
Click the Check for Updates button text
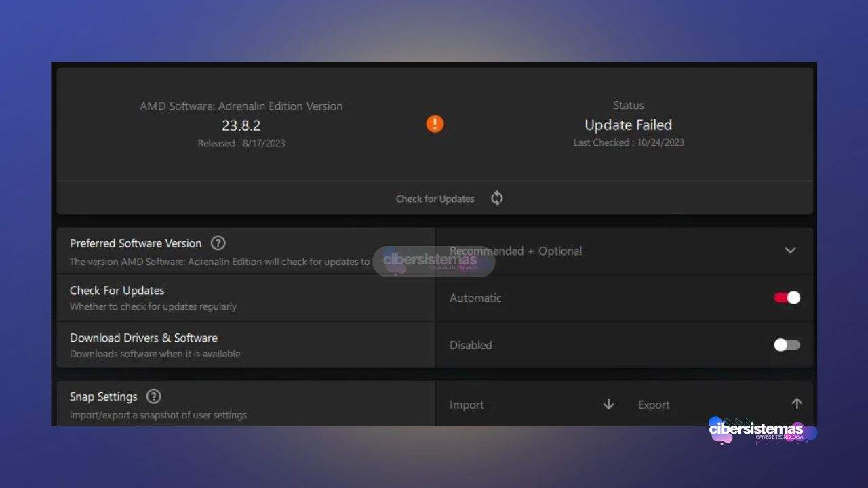point(435,199)
